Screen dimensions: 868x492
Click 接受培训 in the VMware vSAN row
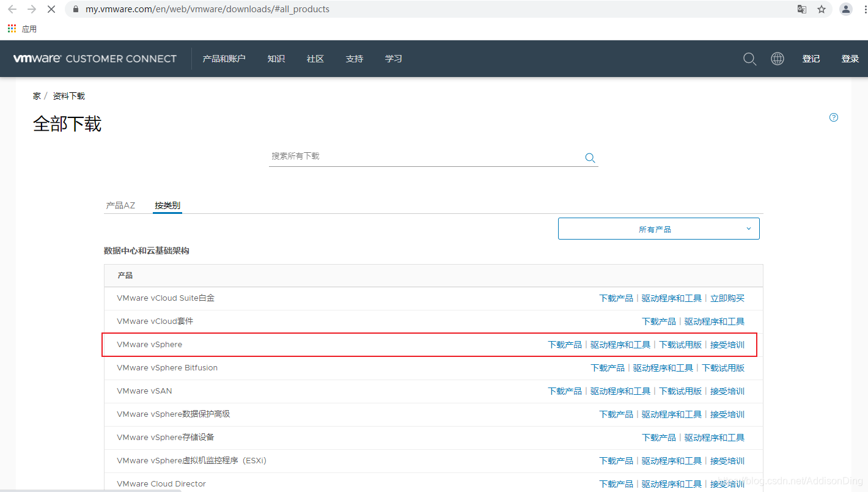(x=727, y=391)
